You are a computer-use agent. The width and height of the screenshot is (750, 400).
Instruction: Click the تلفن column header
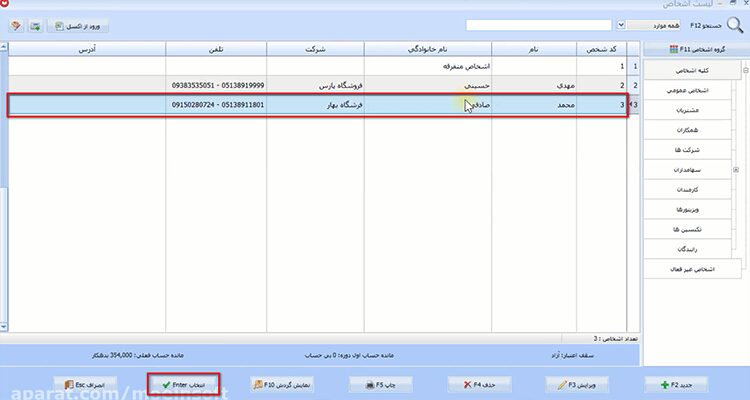point(216,49)
